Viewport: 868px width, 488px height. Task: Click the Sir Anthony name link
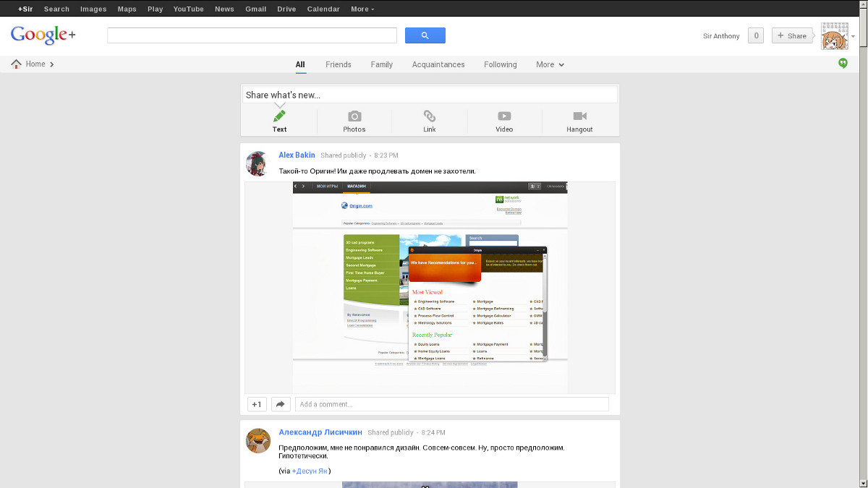[721, 36]
